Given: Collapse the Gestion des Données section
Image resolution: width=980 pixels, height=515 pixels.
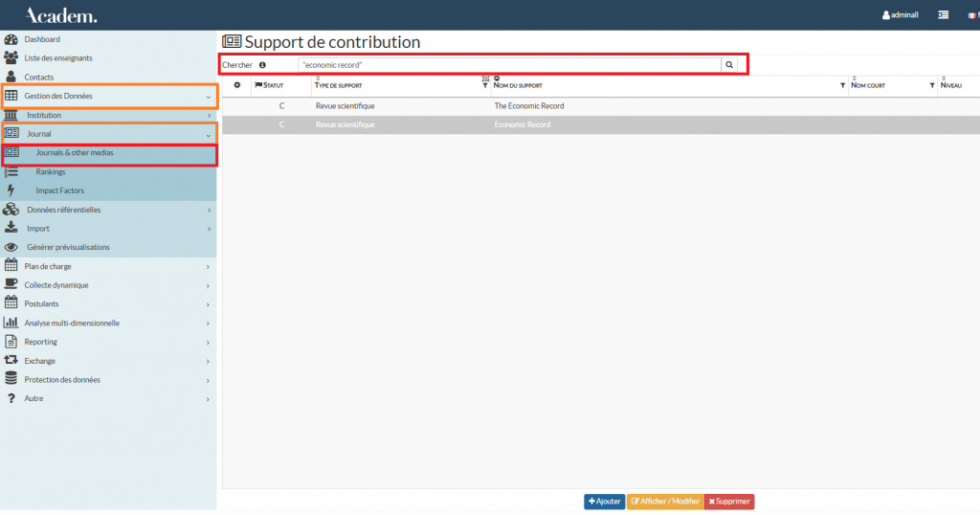Looking at the screenshot, I should [208, 97].
